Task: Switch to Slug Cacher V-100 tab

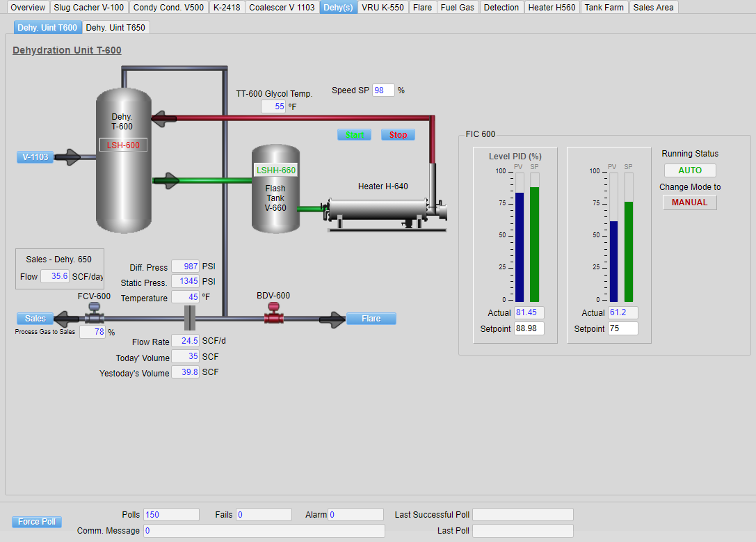Action: tap(89, 7)
